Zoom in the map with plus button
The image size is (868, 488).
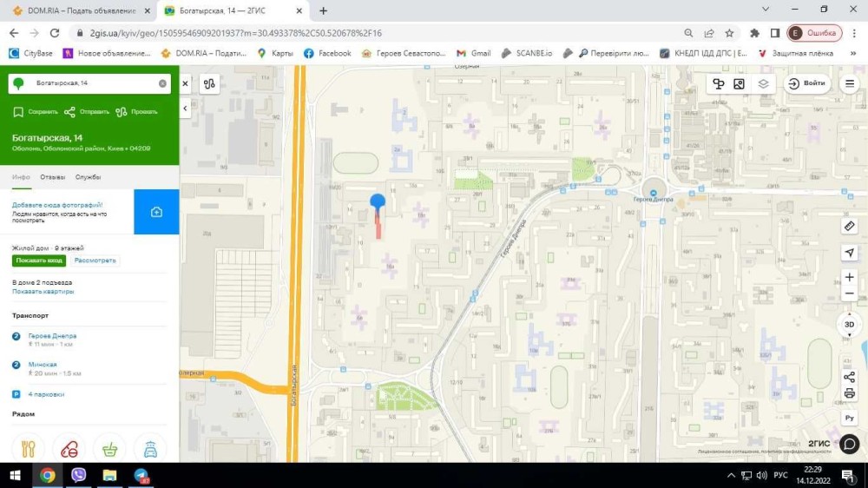coord(850,278)
